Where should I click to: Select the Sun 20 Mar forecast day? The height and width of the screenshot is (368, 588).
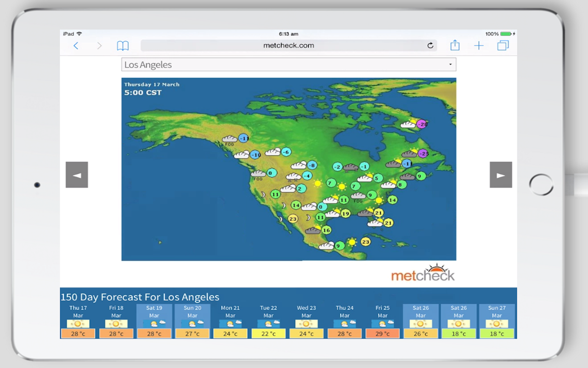point(192,321)
